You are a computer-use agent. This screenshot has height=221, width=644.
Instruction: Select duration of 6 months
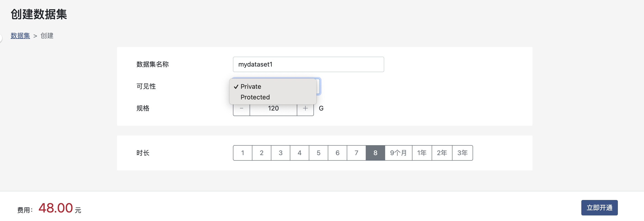tap(337, 153)
